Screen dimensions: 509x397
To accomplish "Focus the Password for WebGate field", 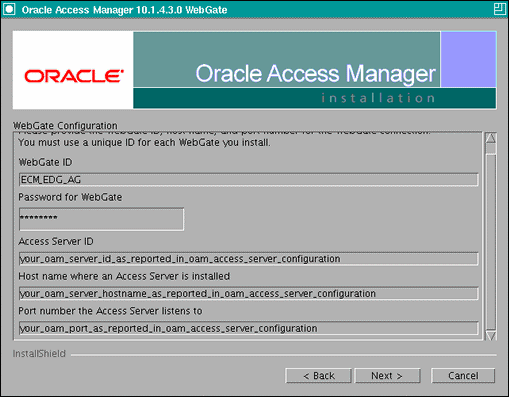I will click(101, 219).
